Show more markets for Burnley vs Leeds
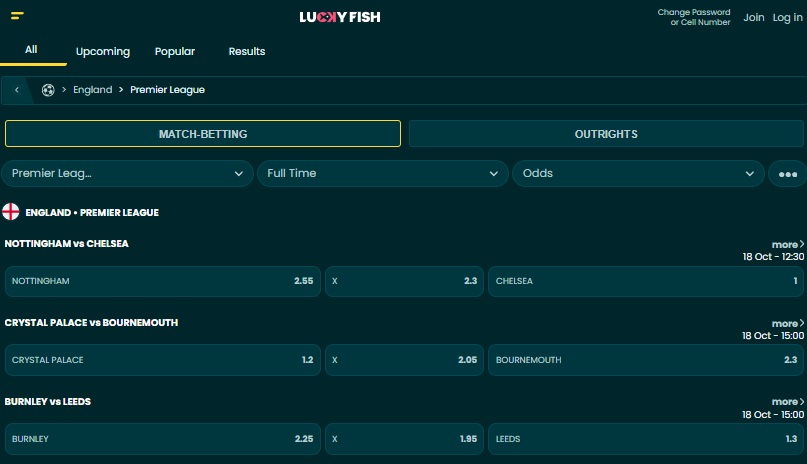This screenshot has width=807, height=464. [787, 402]
